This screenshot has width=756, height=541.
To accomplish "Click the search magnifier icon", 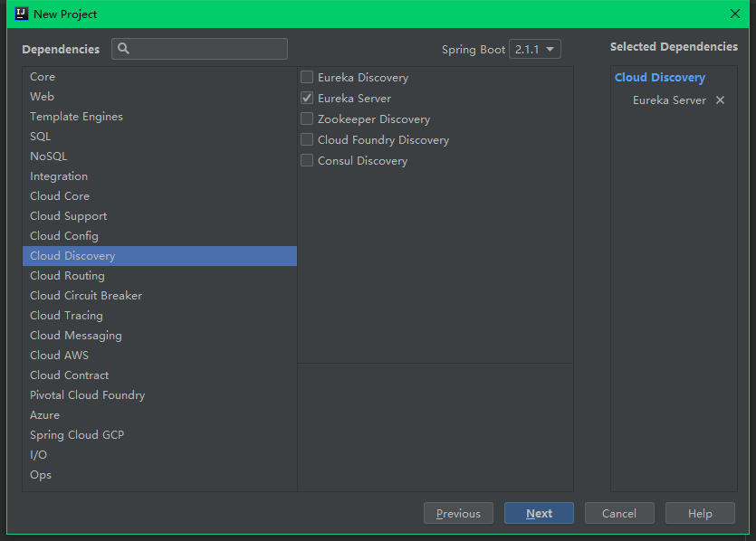I will pyautogui.click(x=123, y=49).
